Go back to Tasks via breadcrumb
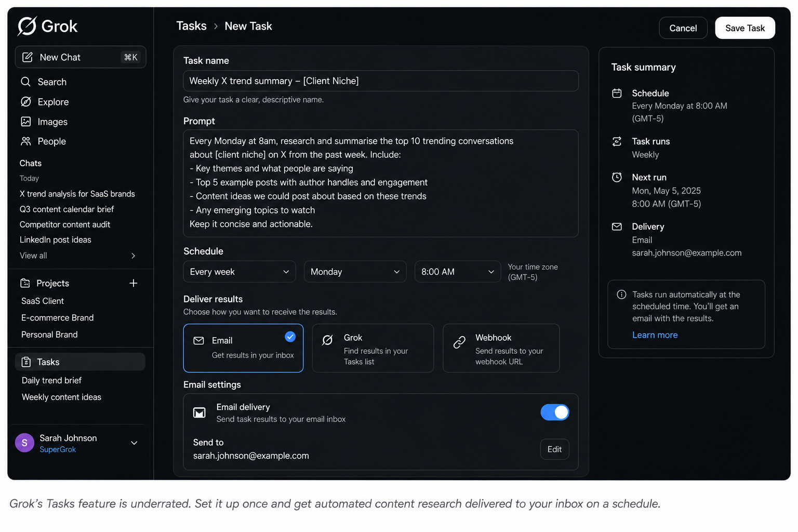Image resolution: width=798 pixels, height=532 pixels. tap(191, 26)
